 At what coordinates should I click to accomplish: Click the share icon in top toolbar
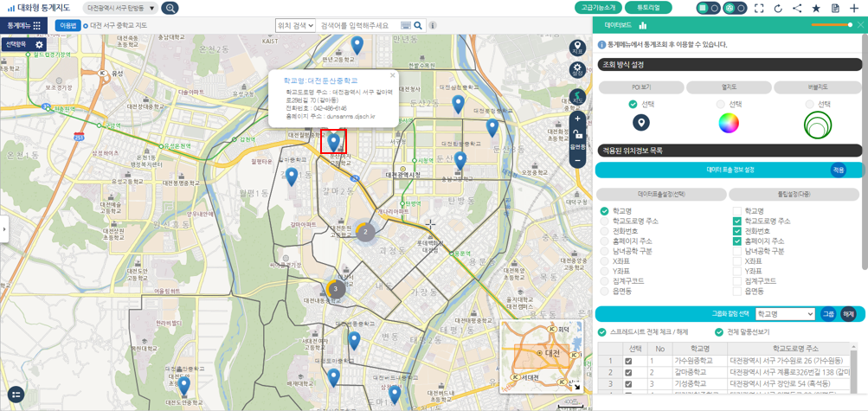[797, 9]
